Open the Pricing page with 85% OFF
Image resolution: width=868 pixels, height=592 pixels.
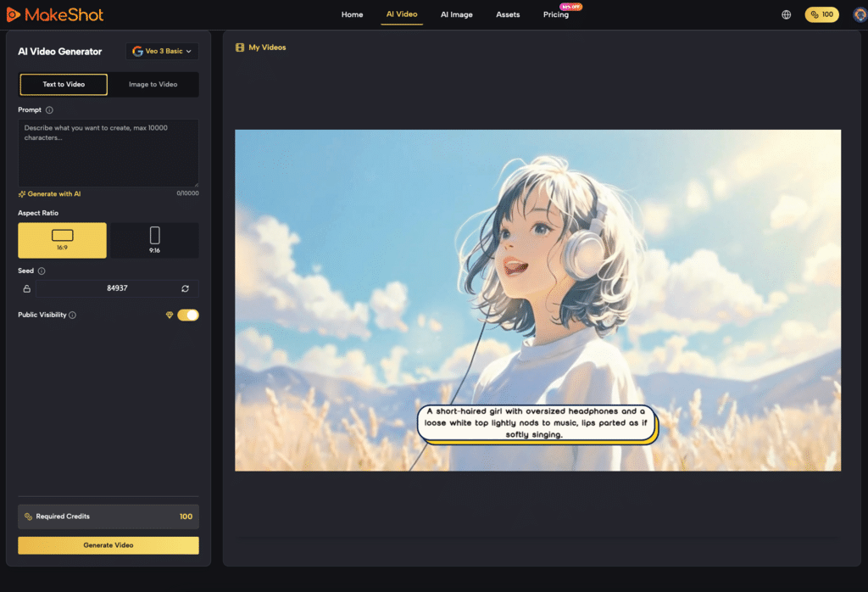click(555, 14)
